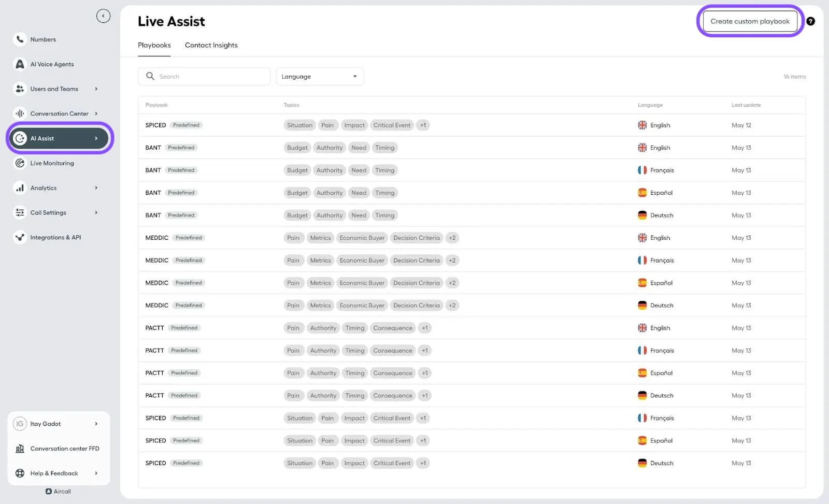Click the +2 topics badge on first MEDDIC row
Viewport: 829px width, 504px height.
(452, 238)
